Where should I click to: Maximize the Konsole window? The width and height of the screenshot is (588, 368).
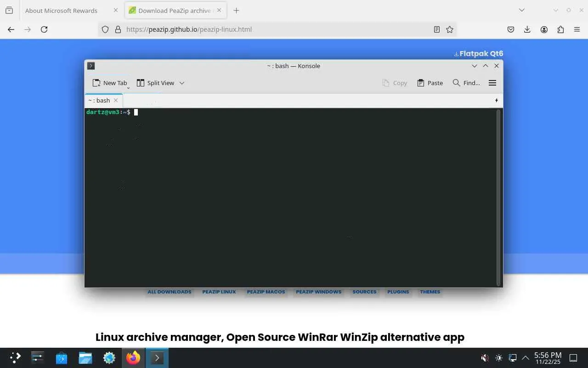[x=486, y=66]
